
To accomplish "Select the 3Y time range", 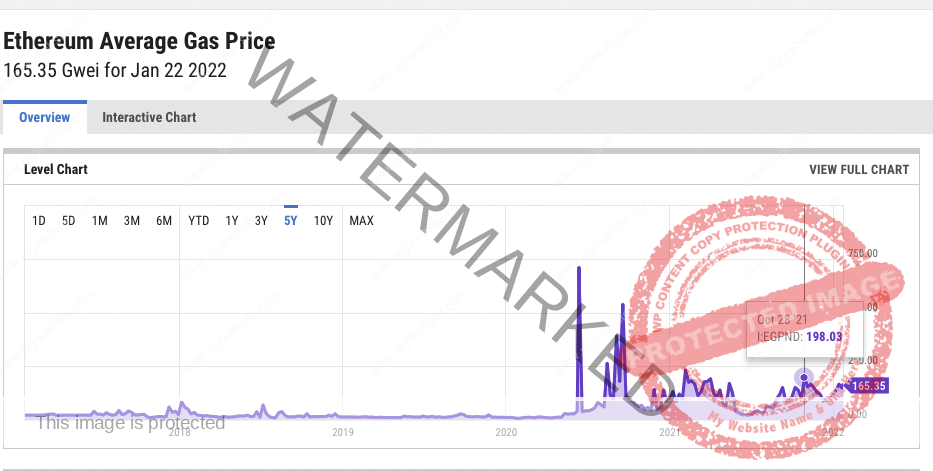I will pos(261,220).
